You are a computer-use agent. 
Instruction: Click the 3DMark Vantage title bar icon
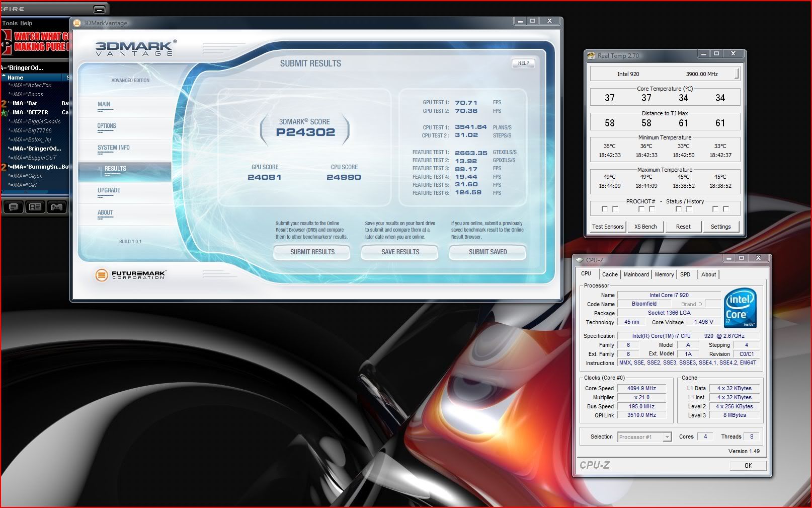tap(77, 23)
